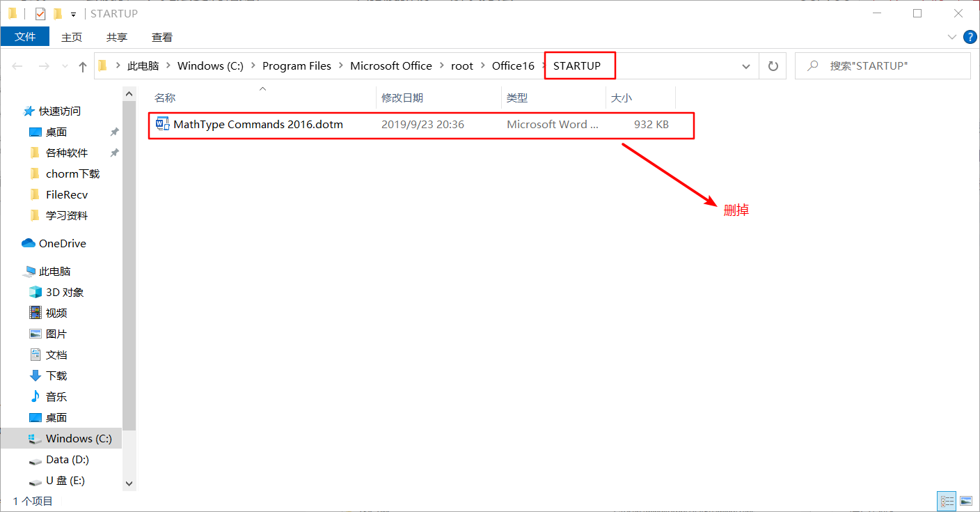980x512 pixels.
Task: Switch to large icons view layout
Action: click(965, 500)
